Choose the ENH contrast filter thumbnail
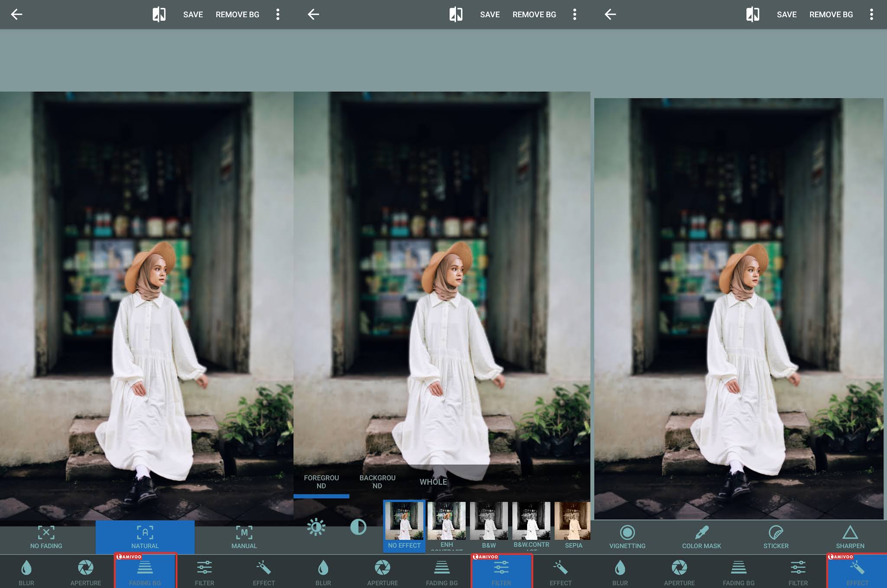Image resolution: width=887 pixels, height=588 pixels. tap(447, 521)
